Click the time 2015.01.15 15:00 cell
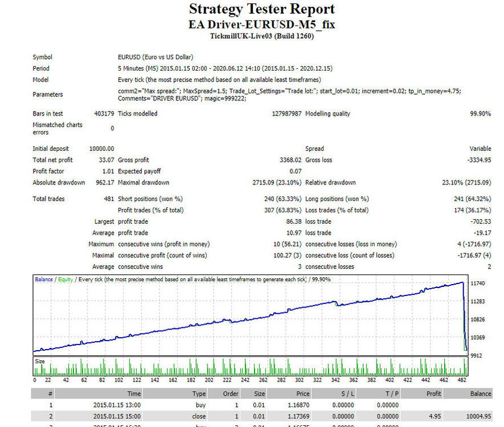Viewport: 504px width, 427px height. coord(117,416)
